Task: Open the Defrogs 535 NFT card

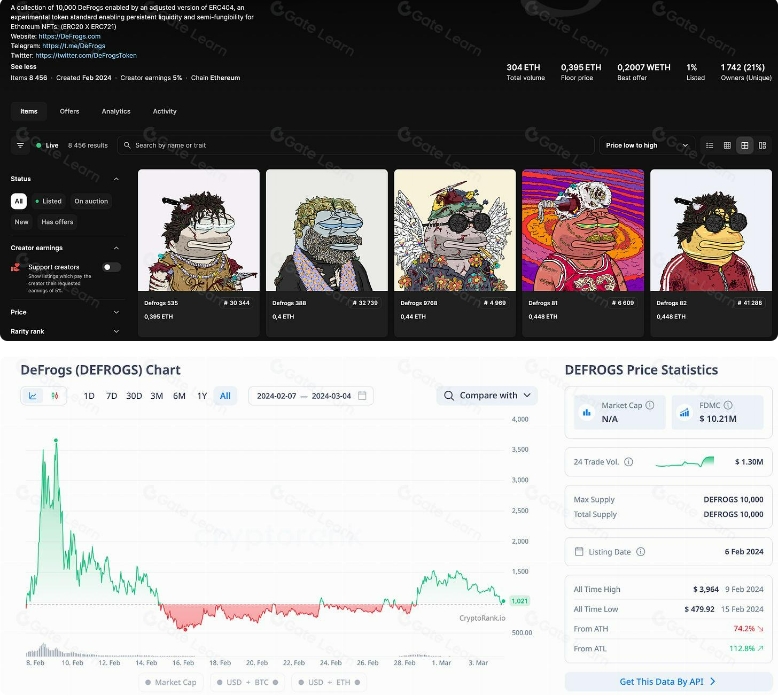Action: (x=199, y=253)
